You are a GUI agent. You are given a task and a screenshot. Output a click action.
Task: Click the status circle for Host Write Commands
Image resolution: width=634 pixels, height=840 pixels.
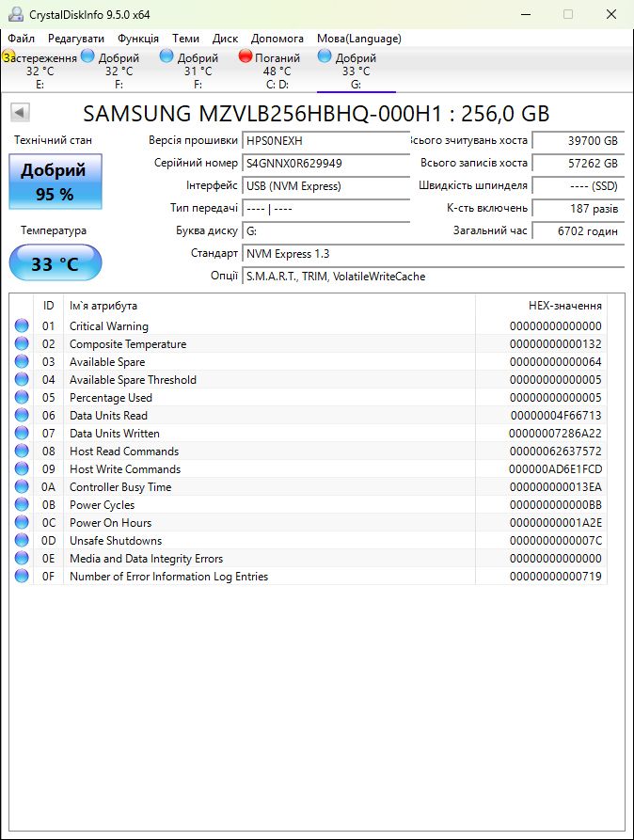coord(22,468)
